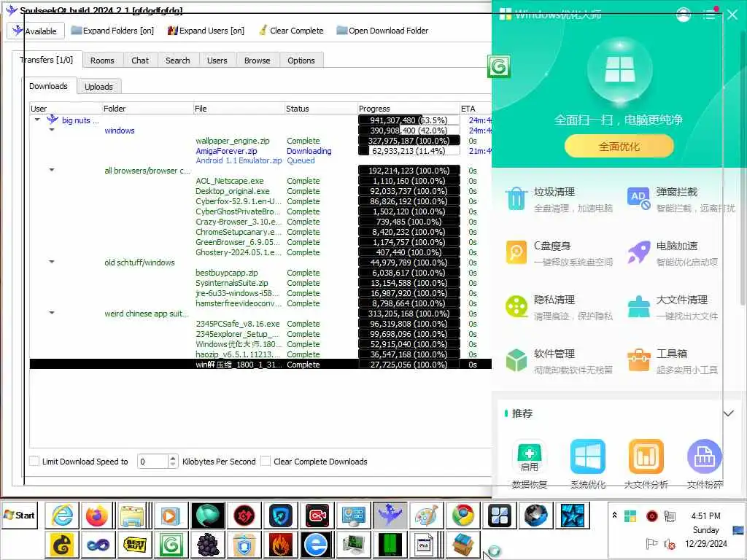Image resolution: width=747 pixels, height=560 pixels.
Task: Switch to the Rooms tab
Action: (102, 61)
